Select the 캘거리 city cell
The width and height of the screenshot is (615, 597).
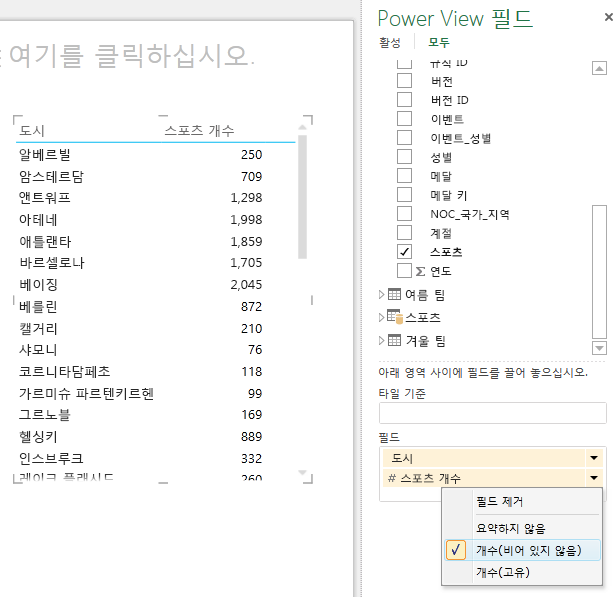click(x=38, y=328)
